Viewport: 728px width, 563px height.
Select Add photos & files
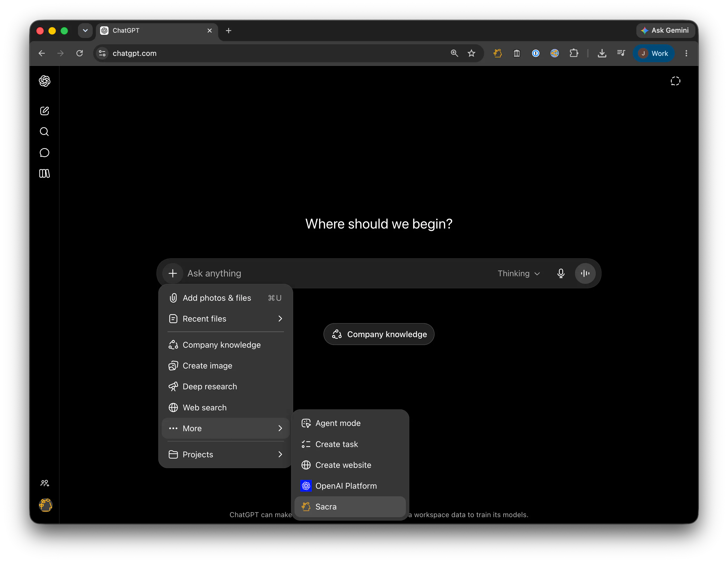pos(226,298)
